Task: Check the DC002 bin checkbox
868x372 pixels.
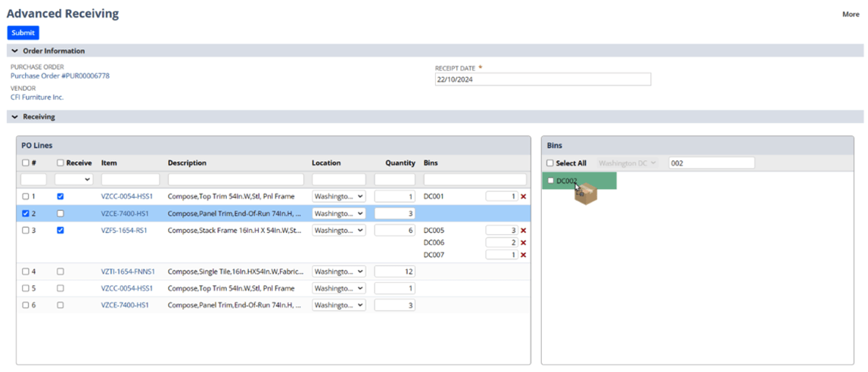Action: click(x=550, y=181)
